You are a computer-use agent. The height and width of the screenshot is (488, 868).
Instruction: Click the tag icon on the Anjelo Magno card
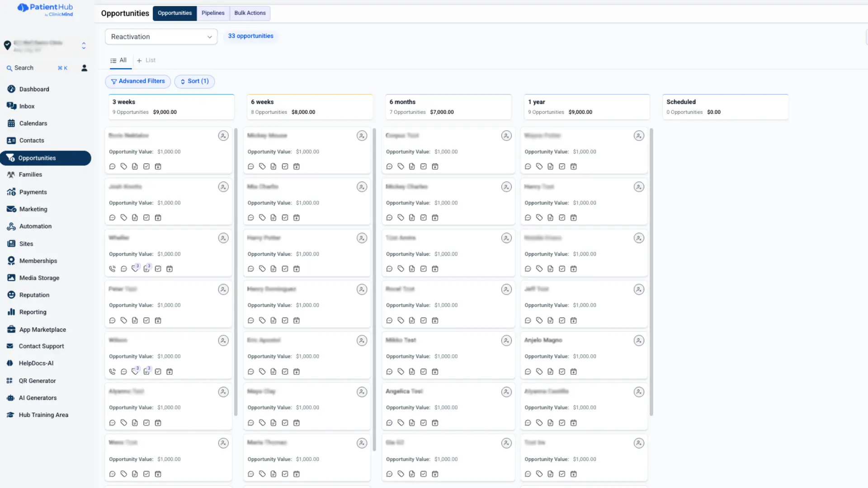pyautogui.click(x=539, y=371)
